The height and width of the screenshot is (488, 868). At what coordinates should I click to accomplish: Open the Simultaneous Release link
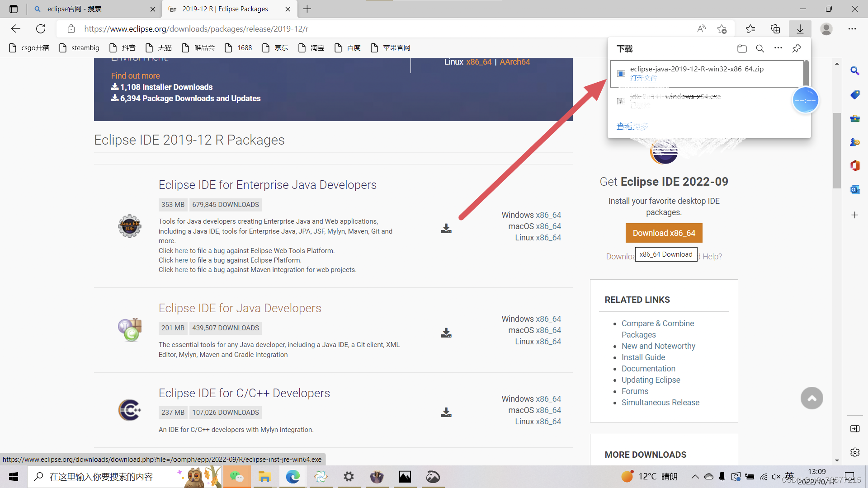[660, 403]
